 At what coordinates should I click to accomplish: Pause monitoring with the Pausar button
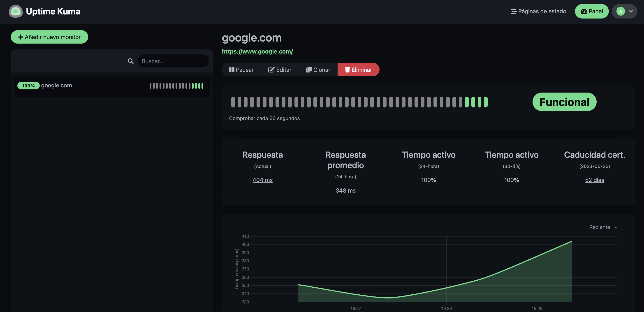click(x=241, y=70)
